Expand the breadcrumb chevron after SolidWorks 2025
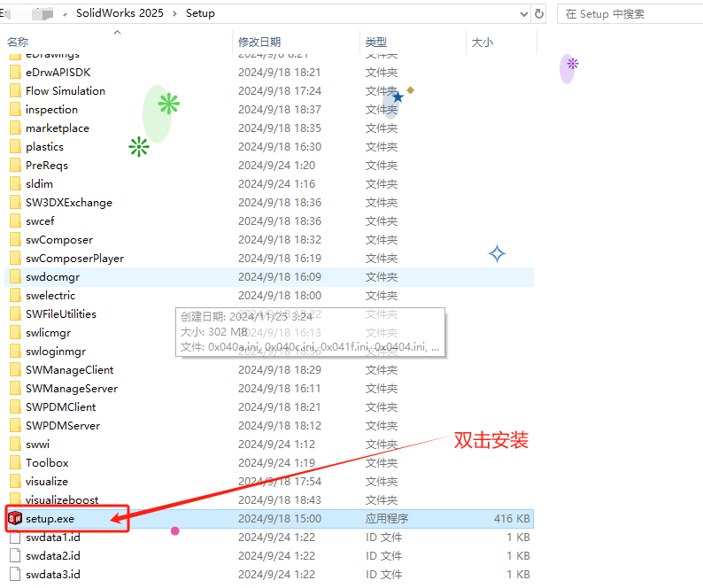703x588 pixels. 174,14
